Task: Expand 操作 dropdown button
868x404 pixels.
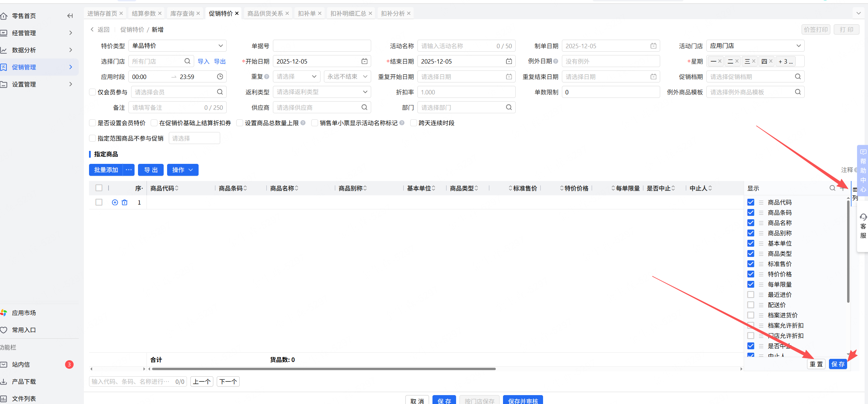Action: point(183,170)
